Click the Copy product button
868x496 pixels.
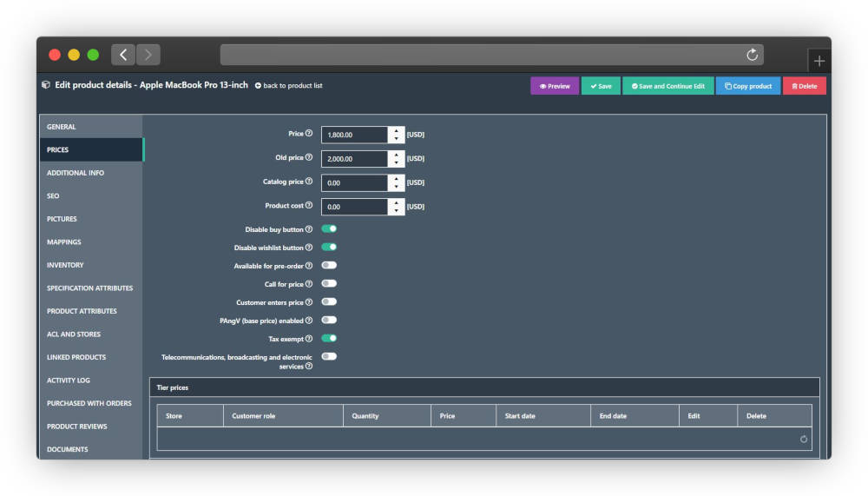click(748, 86)
